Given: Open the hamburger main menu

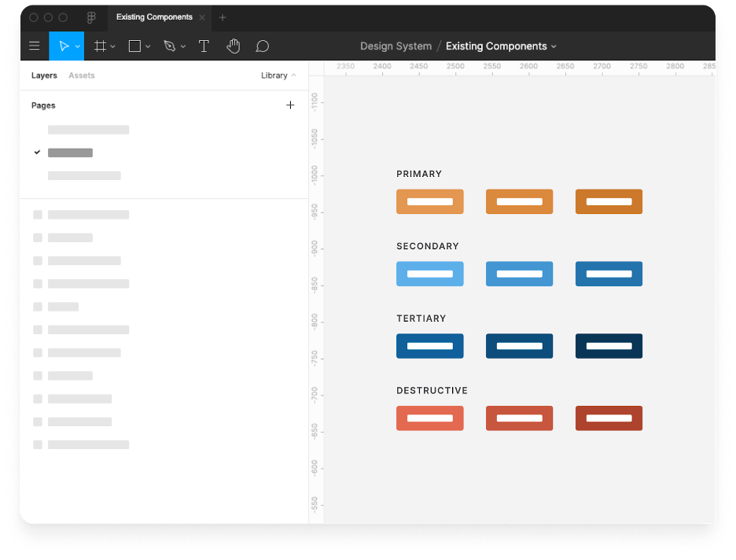Looking at the screenshot, I should click(x=35, y=46).
